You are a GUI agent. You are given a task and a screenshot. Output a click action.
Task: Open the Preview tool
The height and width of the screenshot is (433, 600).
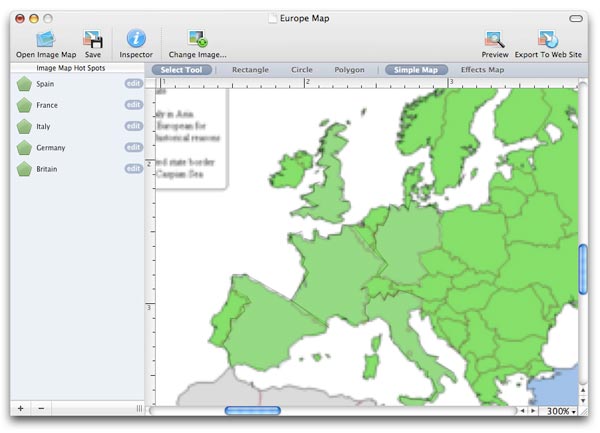pos(494,39)
